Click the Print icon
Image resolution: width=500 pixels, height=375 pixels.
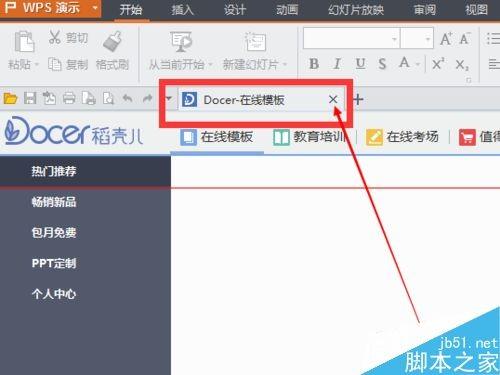(69, 99)
